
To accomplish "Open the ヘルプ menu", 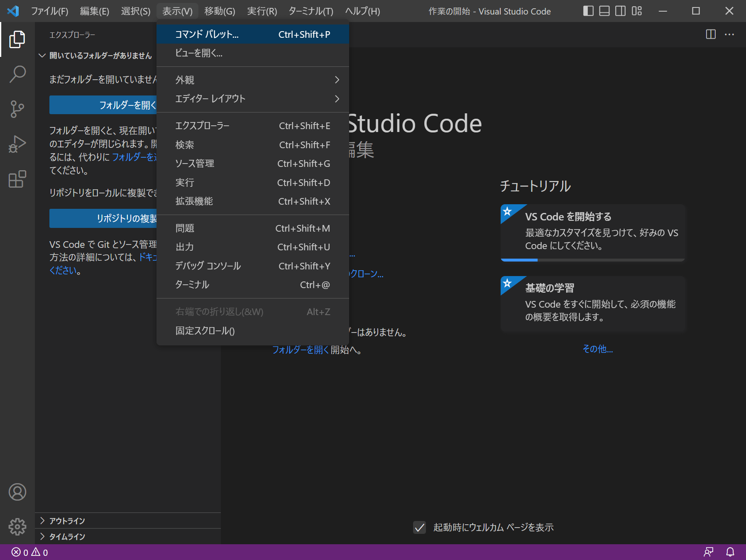I will (361, 11).
